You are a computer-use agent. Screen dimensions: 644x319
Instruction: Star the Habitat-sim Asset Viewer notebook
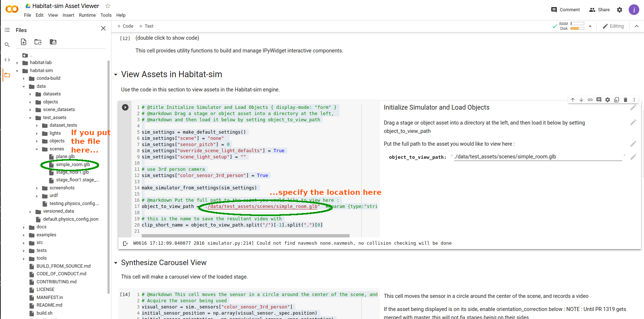(x=108, y=6)
